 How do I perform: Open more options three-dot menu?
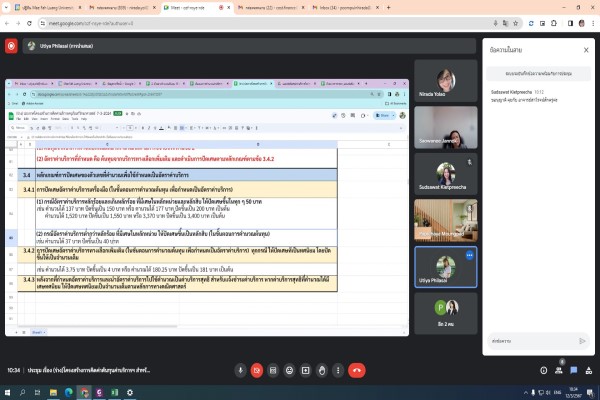pos(338,370)
